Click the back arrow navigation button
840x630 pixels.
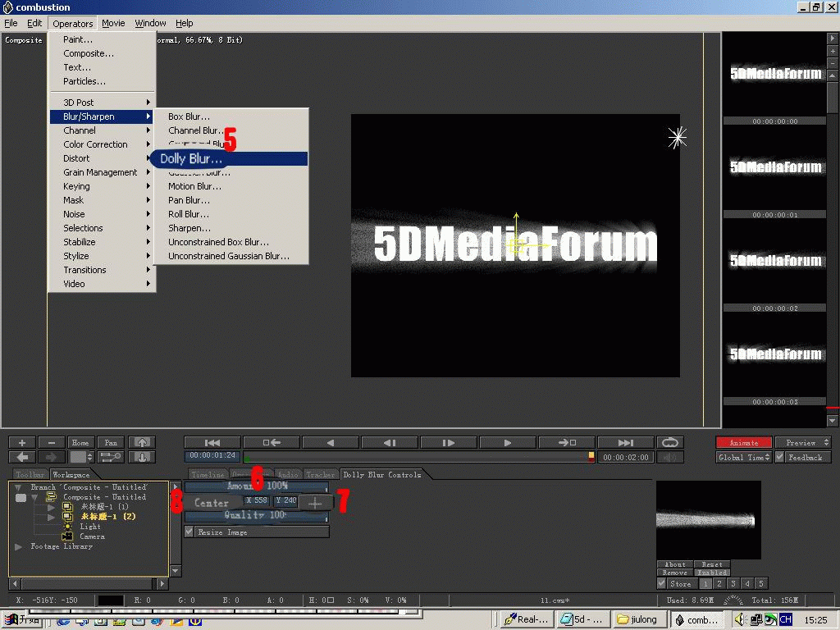pyautogui.click(x=22, y=457)
